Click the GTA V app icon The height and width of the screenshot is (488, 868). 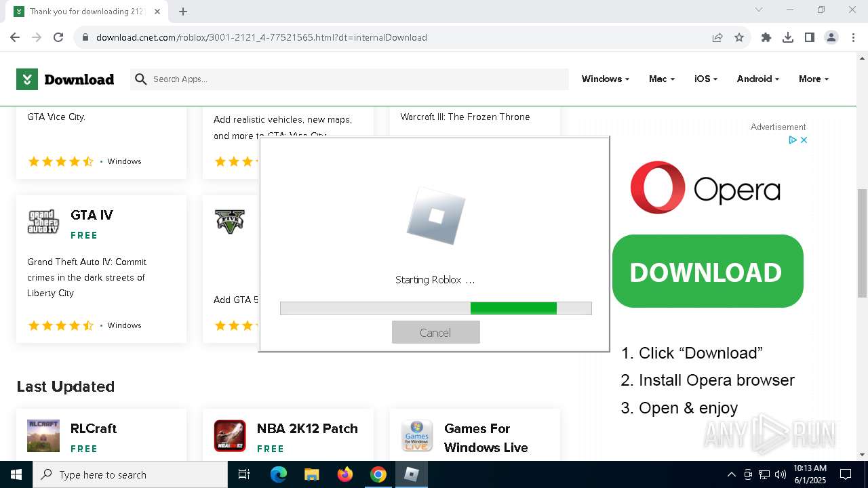click(229, 222)
